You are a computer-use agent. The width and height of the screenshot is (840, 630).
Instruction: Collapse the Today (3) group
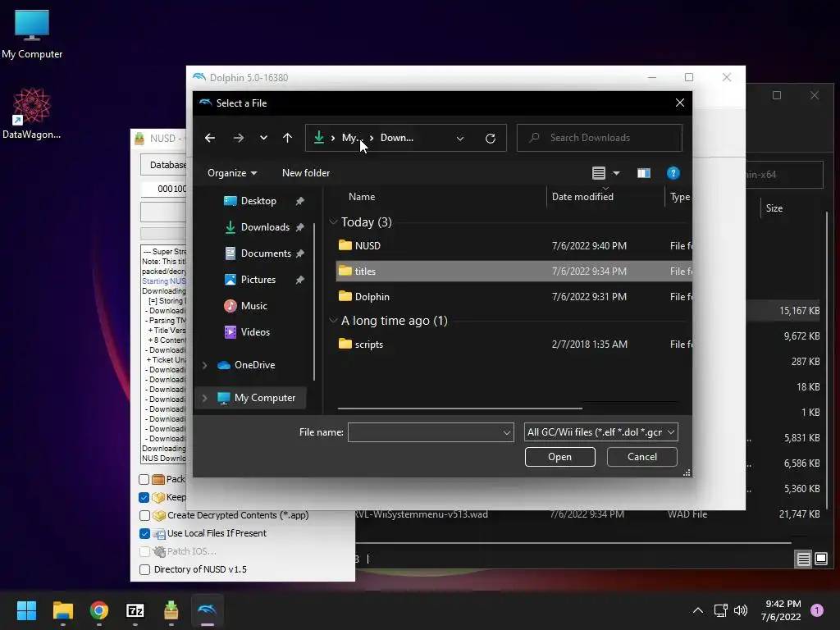click(x=333, y=221)
